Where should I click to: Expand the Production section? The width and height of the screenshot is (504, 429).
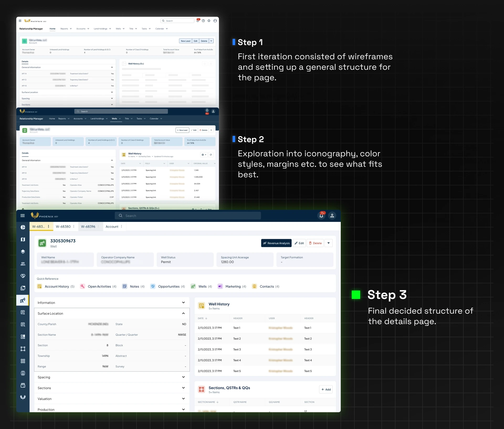[112, 409]
